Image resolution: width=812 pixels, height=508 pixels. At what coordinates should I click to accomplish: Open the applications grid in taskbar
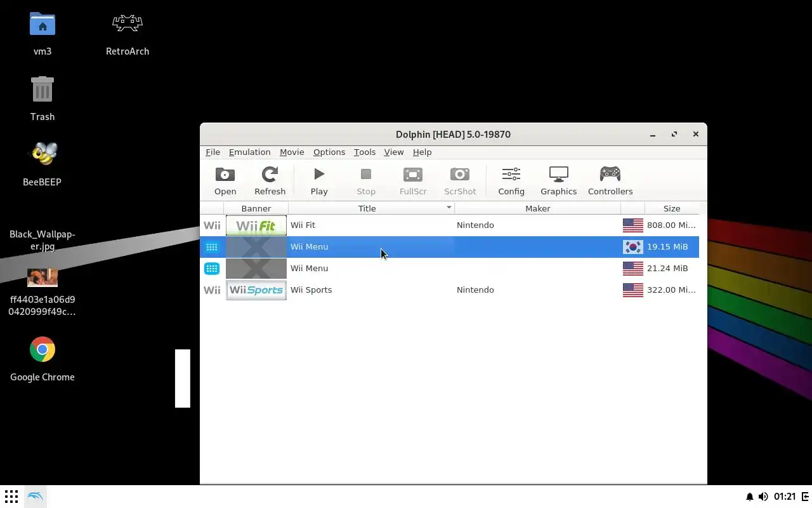point(11,497)
